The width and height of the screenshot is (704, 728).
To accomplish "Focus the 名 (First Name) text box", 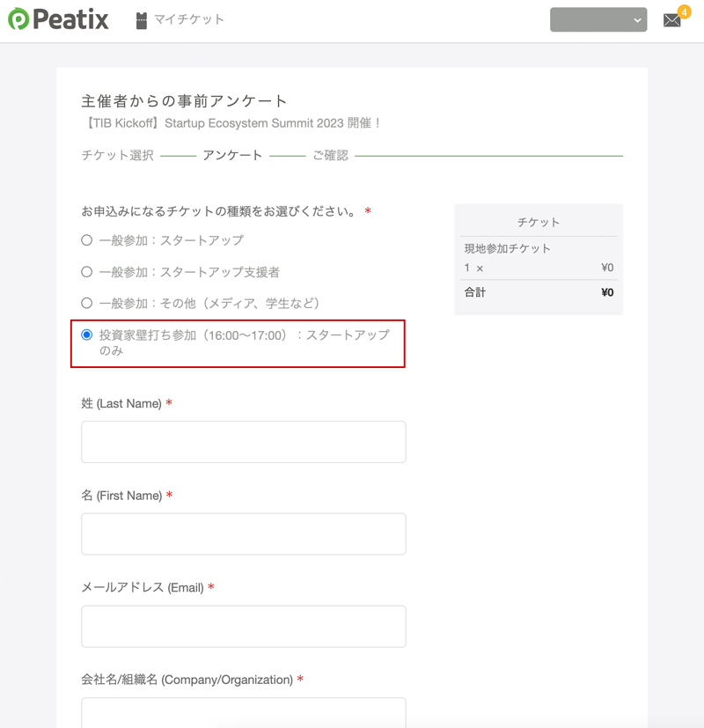I will tap(243, 534).
